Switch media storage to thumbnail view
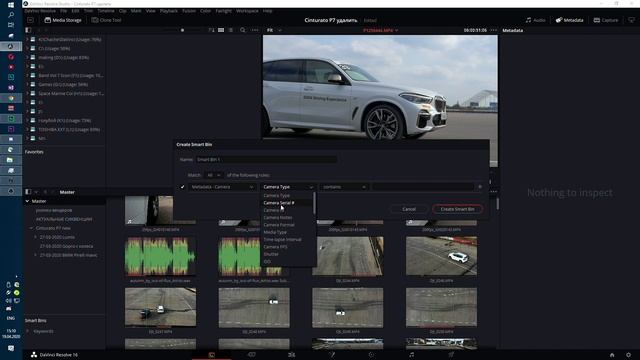 click(221, 30)
